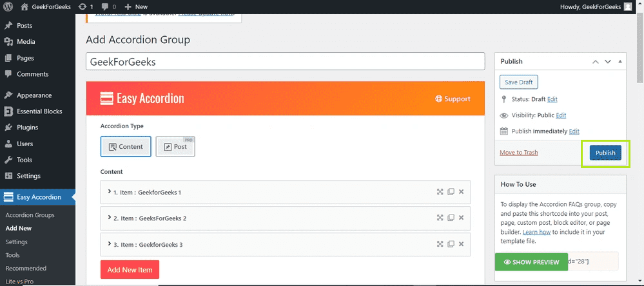Select the Content accordion type

point(126,146)
